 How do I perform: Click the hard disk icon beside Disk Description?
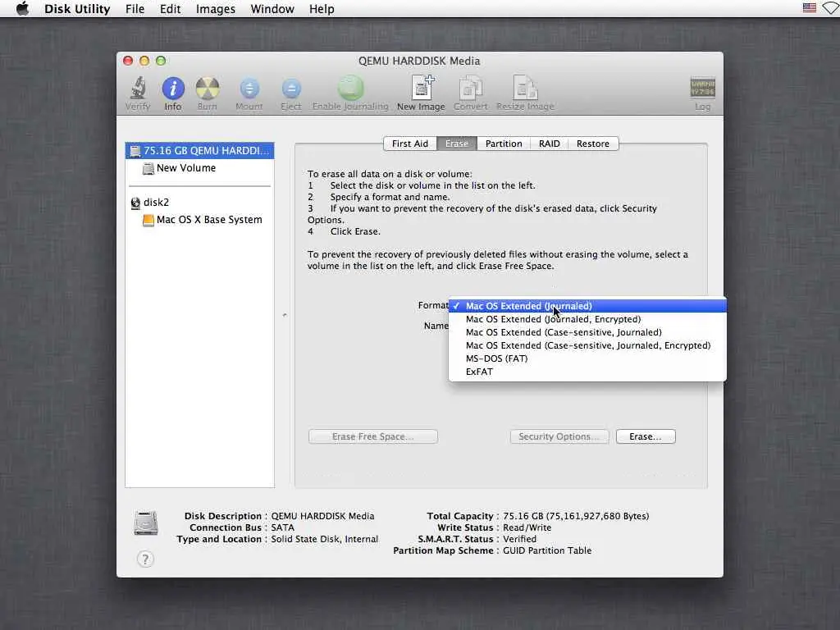click(x=146, y=523)
